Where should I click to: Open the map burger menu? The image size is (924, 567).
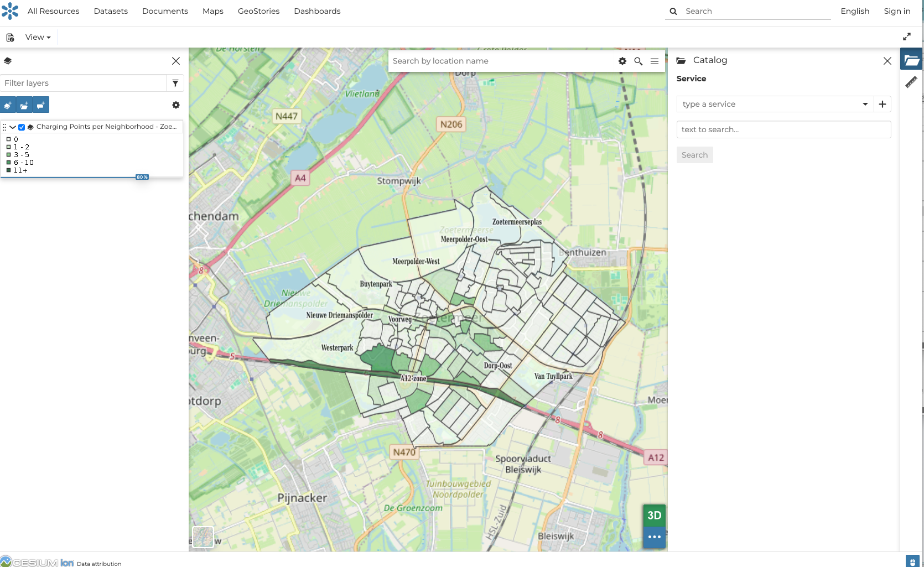click(x=655, y=61)
